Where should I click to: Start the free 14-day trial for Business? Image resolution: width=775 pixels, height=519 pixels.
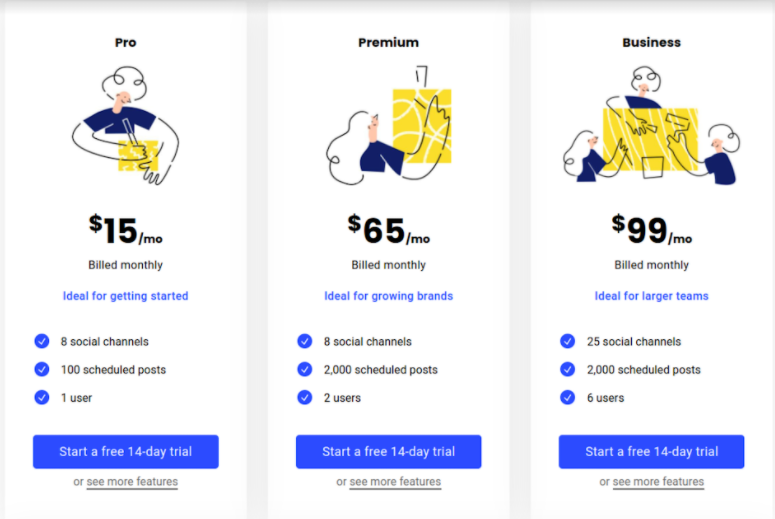[651, 451]
